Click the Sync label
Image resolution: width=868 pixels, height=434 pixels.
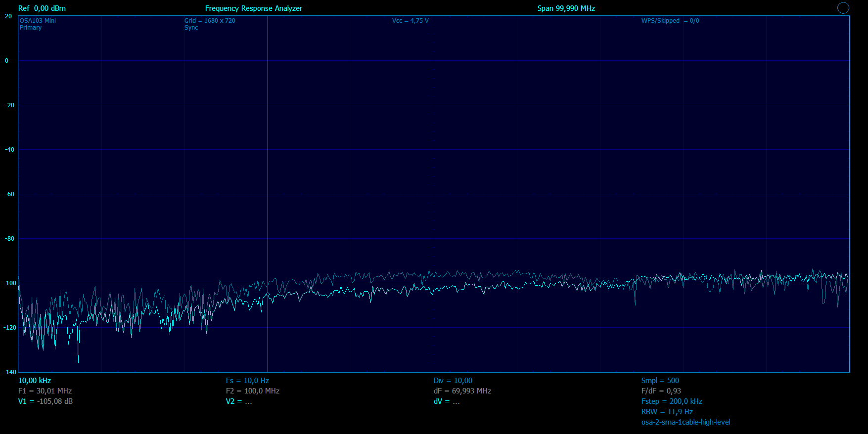(191, 28)
